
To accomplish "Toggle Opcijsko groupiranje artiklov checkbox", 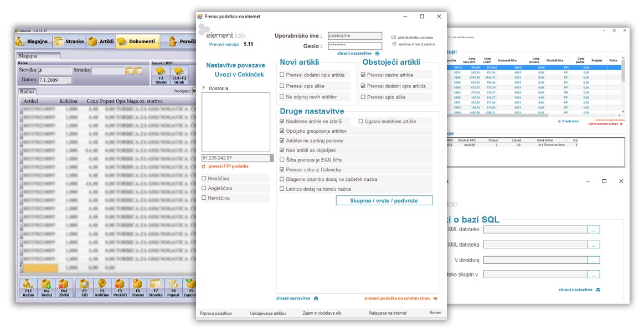I will pos(282,131).
